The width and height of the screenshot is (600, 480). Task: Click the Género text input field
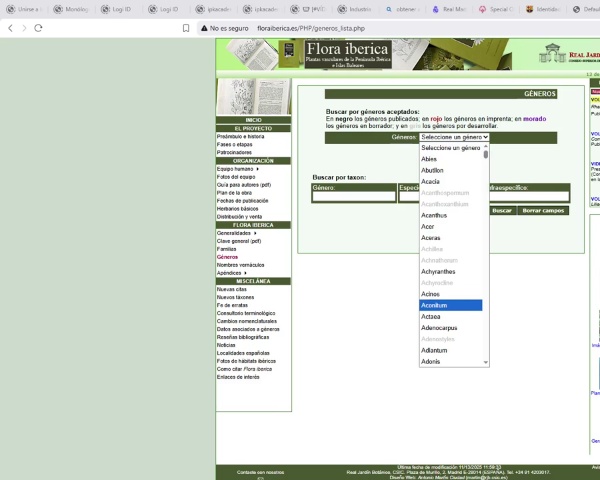[353, 197]
